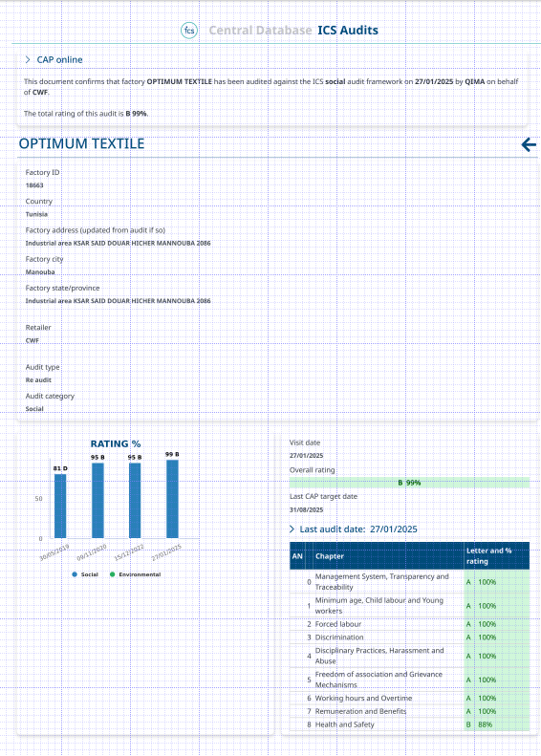This screenshot has width=541, height=756.
Task: Select the Discrimination chapter row
Action: (x=409, y=637)
